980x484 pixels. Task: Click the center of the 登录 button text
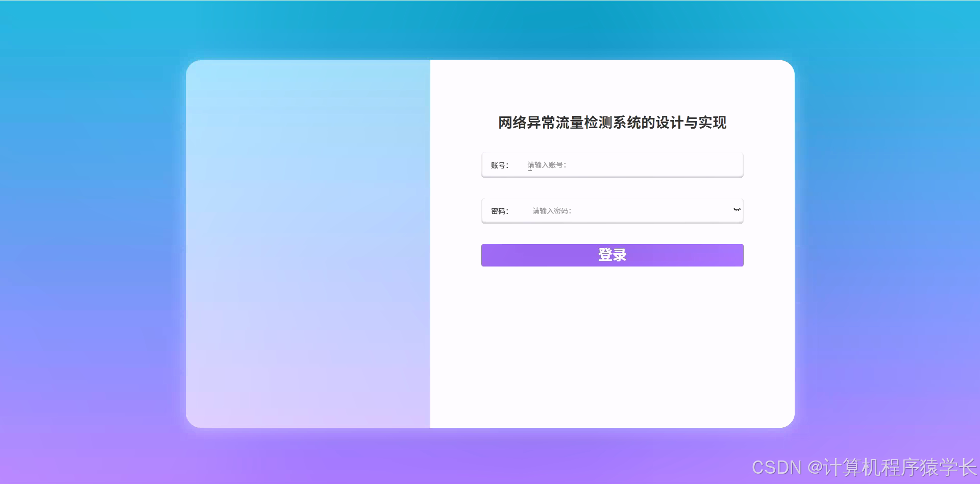tap(612, 255)
